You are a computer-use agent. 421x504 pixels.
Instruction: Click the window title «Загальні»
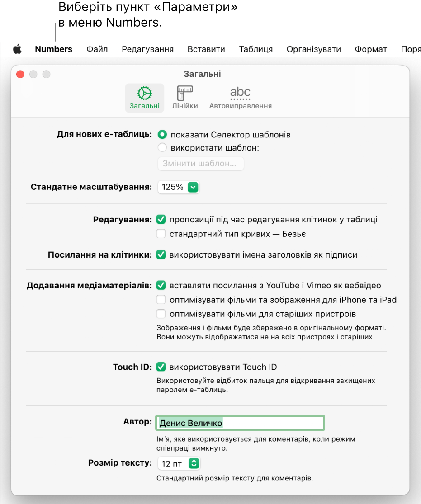pyautogui.click(x=202, y=74)
